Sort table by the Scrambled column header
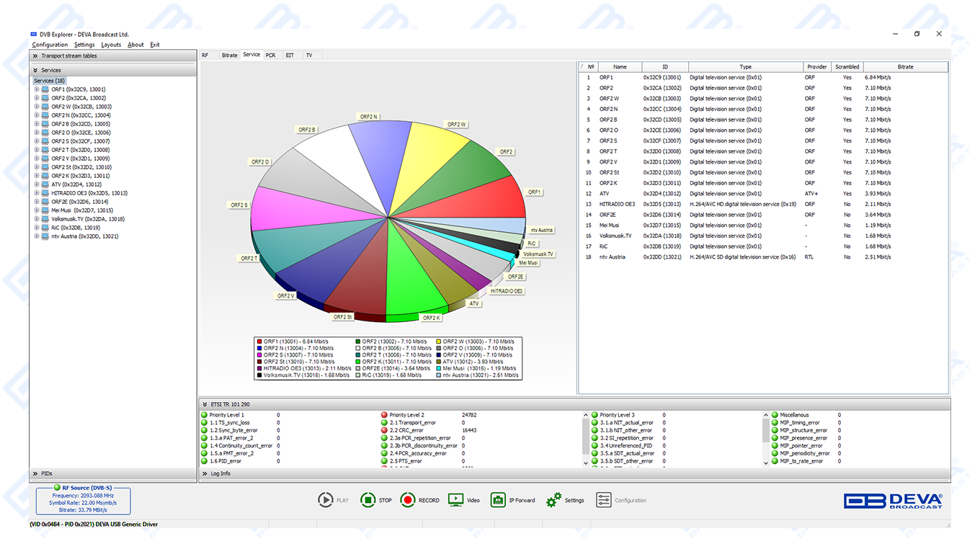The width and height of the screenshot is (980, 557). (847, 67)
